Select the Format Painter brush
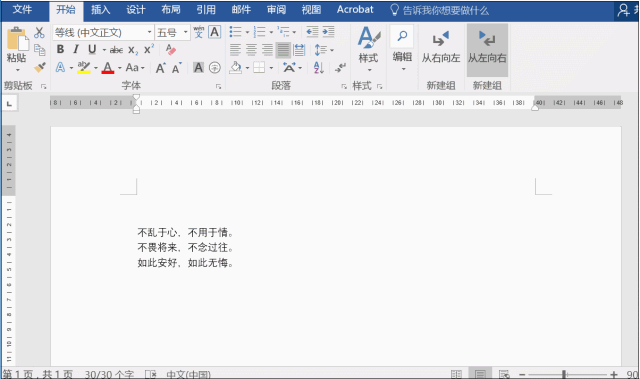 [x=40, y=67]
